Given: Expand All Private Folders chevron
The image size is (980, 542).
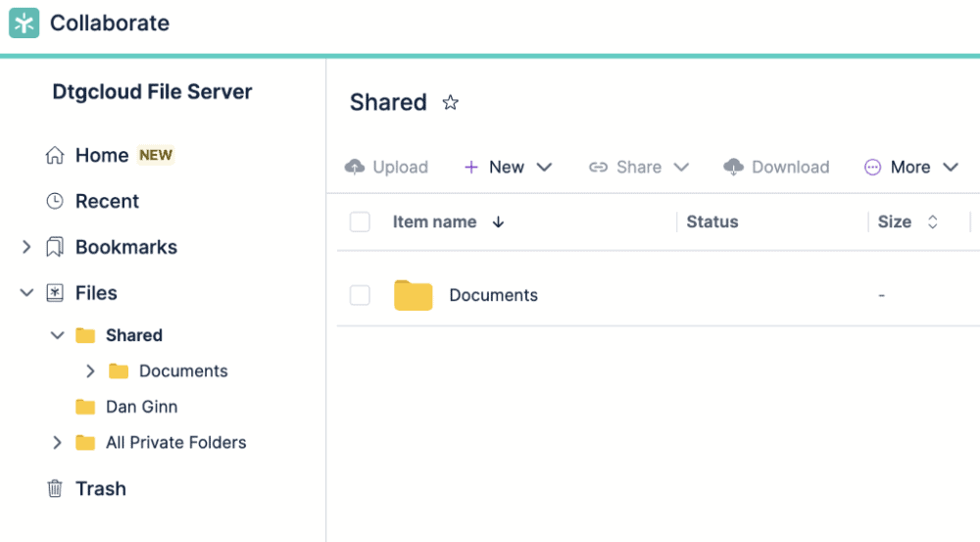Looking at the screenshot, I should (x=57, y=443).
